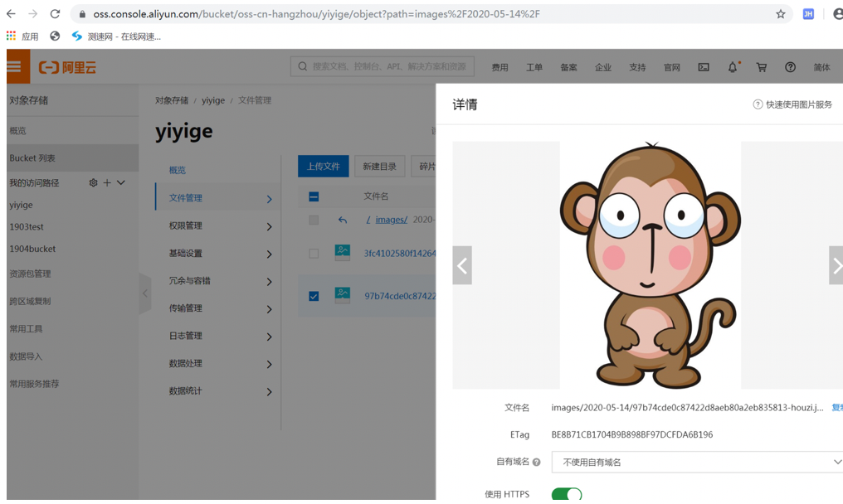Open the 企业 top menu
Image resolution: width=843 pixels, height=504 pixels.
click(602, 67)
